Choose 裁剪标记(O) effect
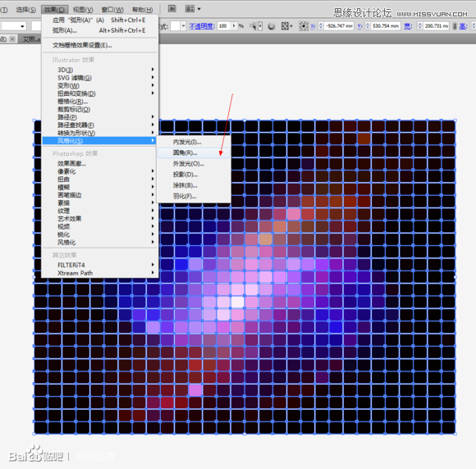 tap(100, 109)
